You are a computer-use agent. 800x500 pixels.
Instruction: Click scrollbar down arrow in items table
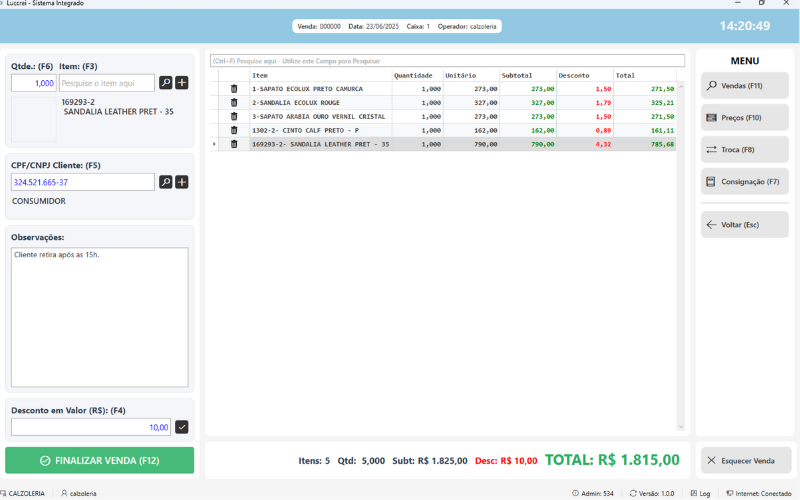point(681,427)
